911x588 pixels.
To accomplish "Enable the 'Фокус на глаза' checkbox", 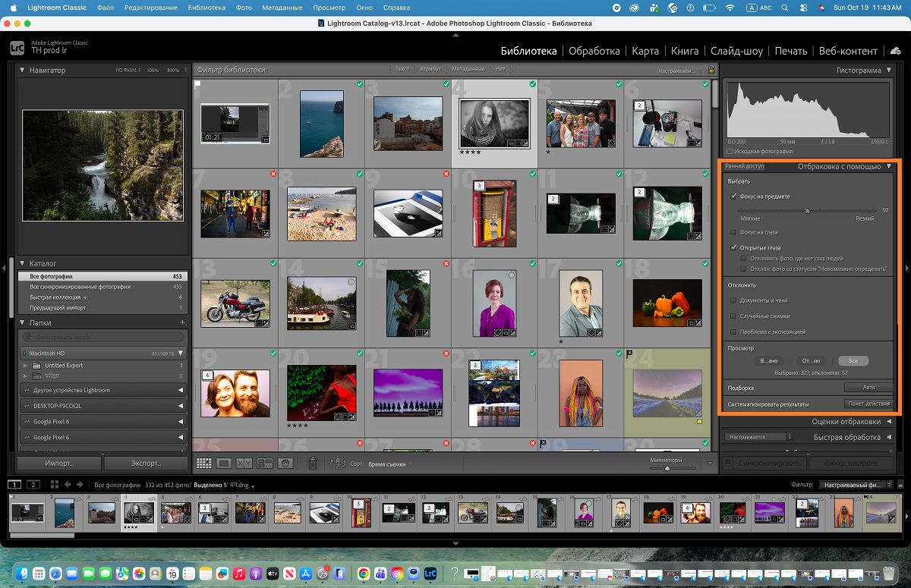I will click(x=733, y=232).
